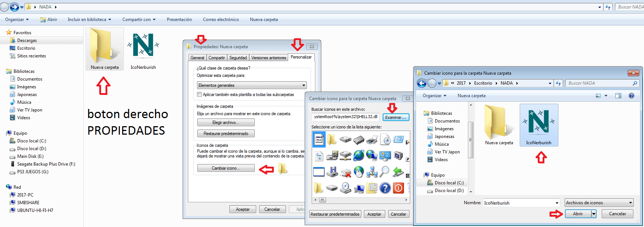Click the refresh button beside main address bar
The width and height of the screenshot is (644, 227).
608,7
